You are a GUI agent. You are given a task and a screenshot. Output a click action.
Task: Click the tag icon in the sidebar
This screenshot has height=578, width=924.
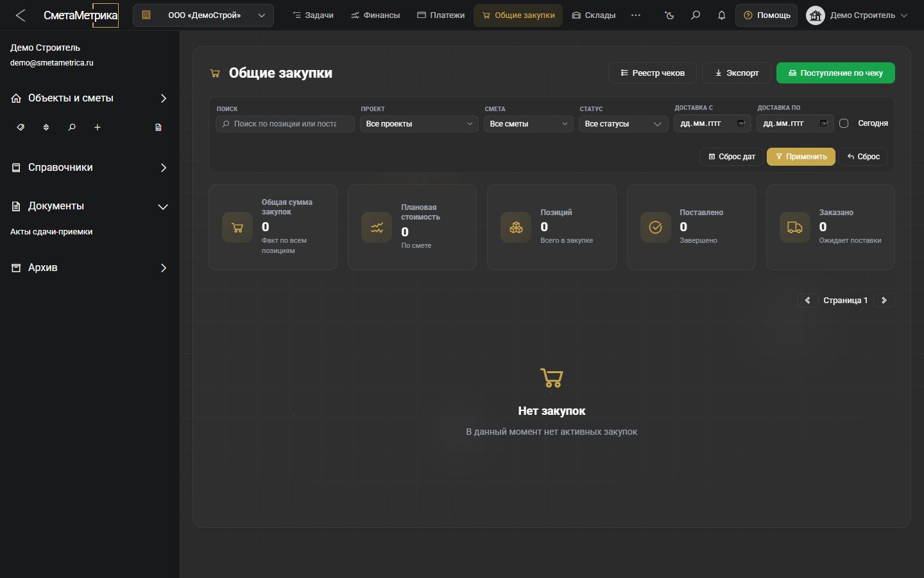21,127
